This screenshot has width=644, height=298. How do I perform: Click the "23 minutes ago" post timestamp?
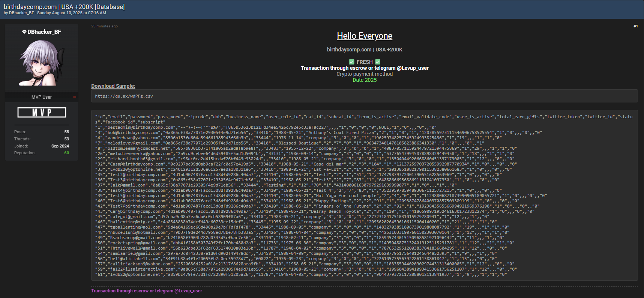click(x=104, y=26)
